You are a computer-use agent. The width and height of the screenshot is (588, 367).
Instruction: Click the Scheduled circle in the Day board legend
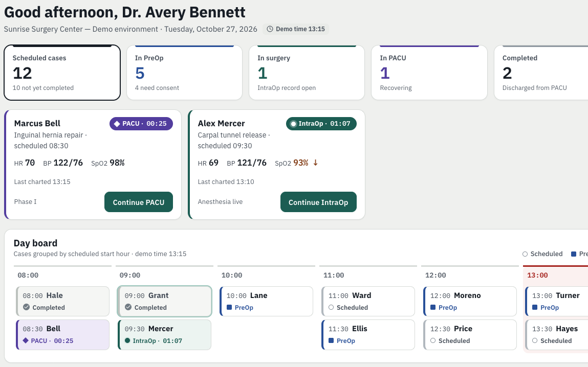(525, 254)
